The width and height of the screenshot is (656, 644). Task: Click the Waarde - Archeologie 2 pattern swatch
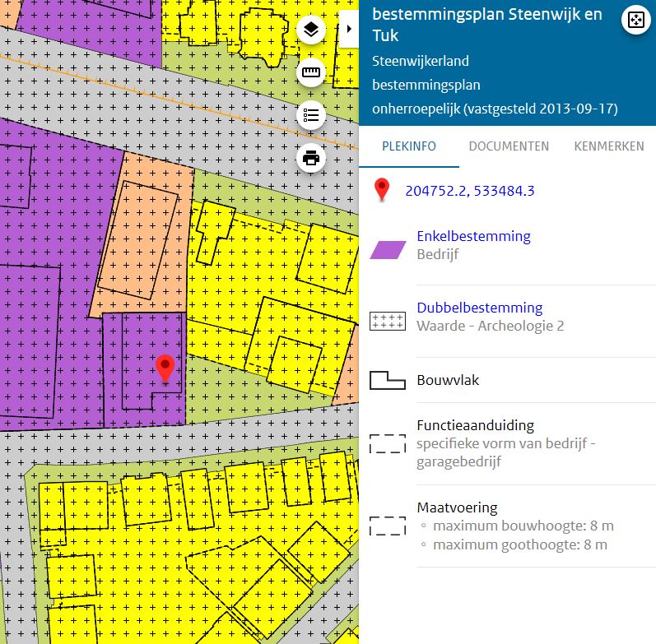(388, 322)
